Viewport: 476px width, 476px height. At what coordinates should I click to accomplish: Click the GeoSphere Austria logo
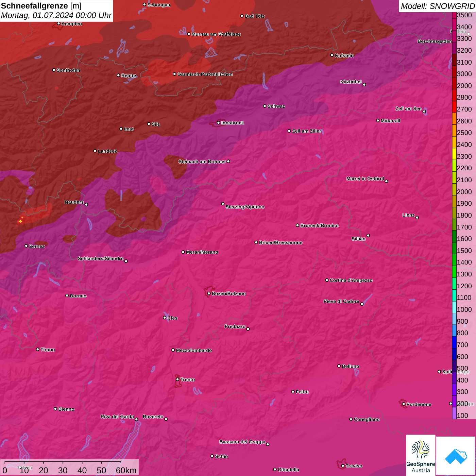pyautogui.click(x=421, y=455)
